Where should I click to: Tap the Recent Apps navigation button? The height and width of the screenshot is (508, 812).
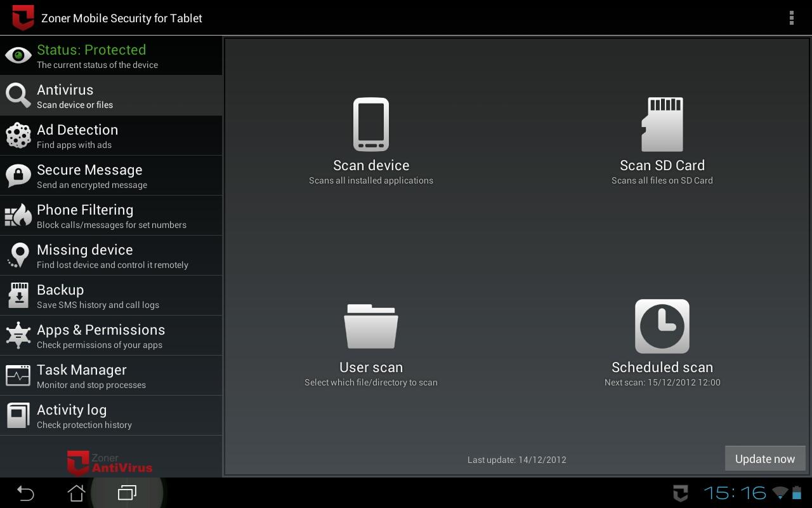[x=127, y=493]
